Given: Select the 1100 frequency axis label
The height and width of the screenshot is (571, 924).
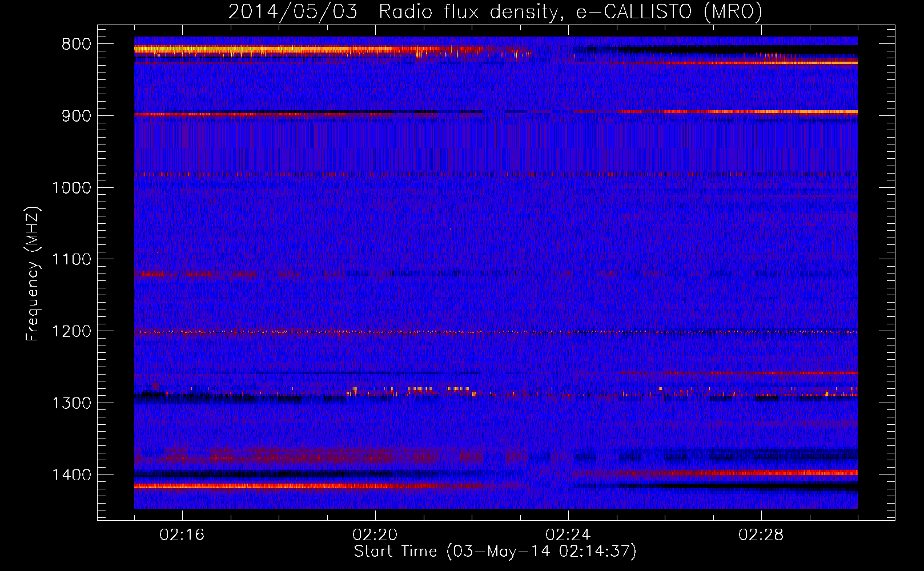Looking at the screenshot, I should (x=71, y=260).
